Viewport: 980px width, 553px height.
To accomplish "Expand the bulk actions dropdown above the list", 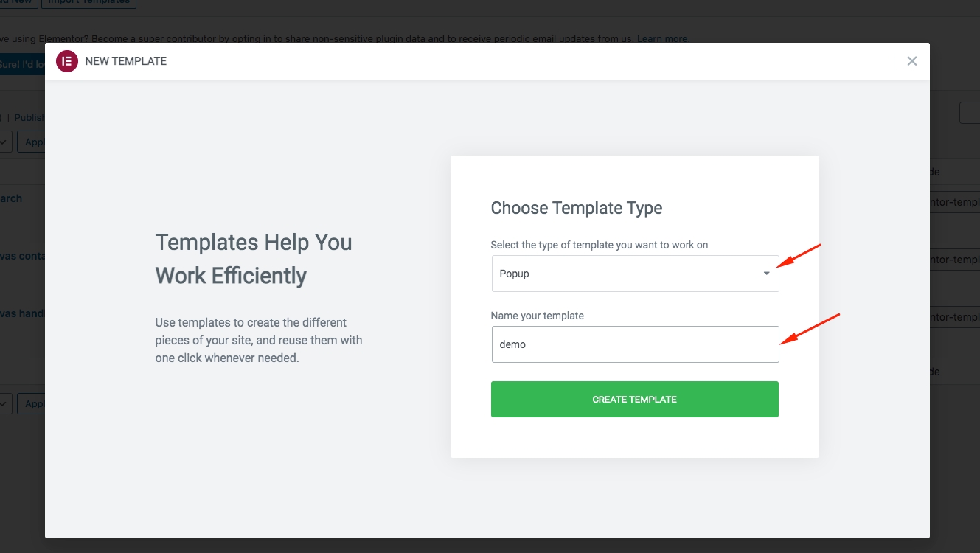I will click(x=5, y=142).
